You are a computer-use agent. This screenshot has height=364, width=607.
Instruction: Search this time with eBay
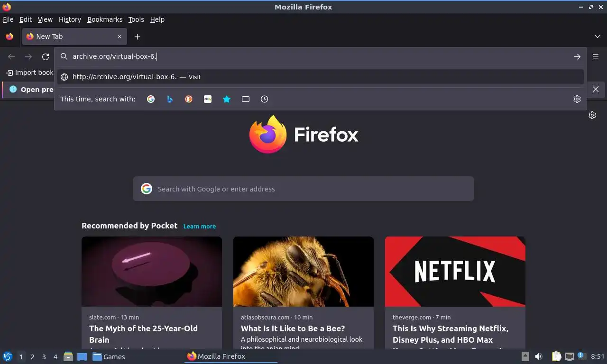[208, 99]
